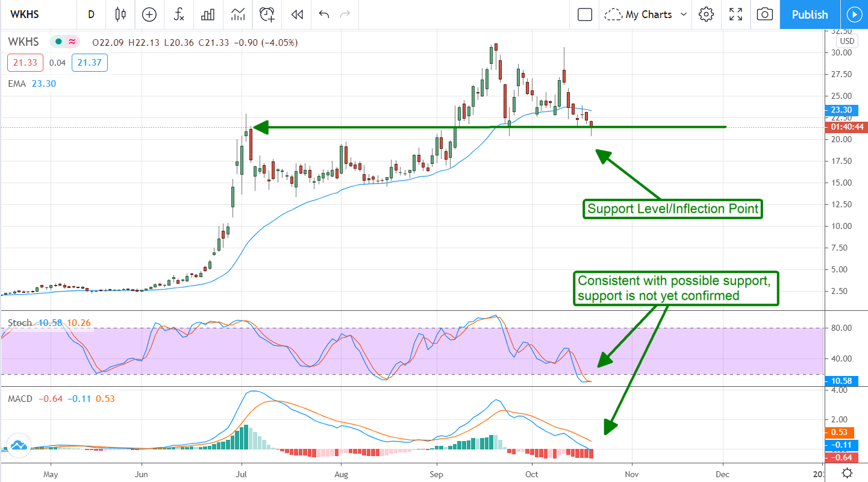Open indicator templates icon

click(238, 14)
